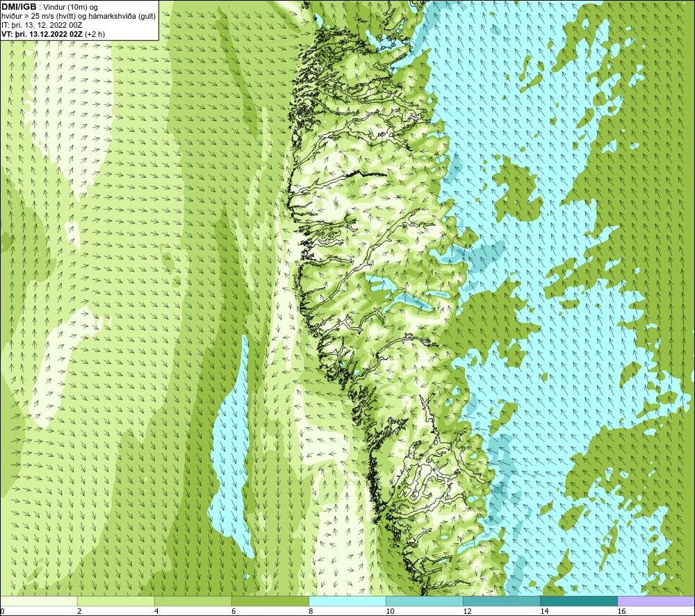
Task: Click the scale label '16'
Action: click(x=621, y=612)
